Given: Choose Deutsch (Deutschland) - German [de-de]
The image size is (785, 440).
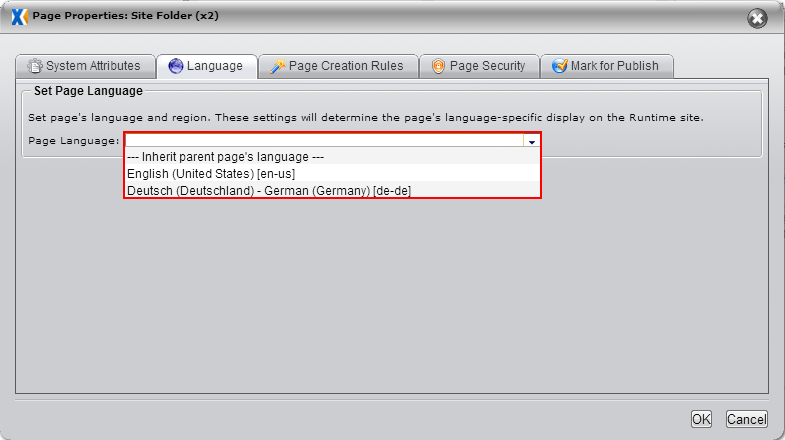Looking at the screenshot, I should [x=332, y=190].
